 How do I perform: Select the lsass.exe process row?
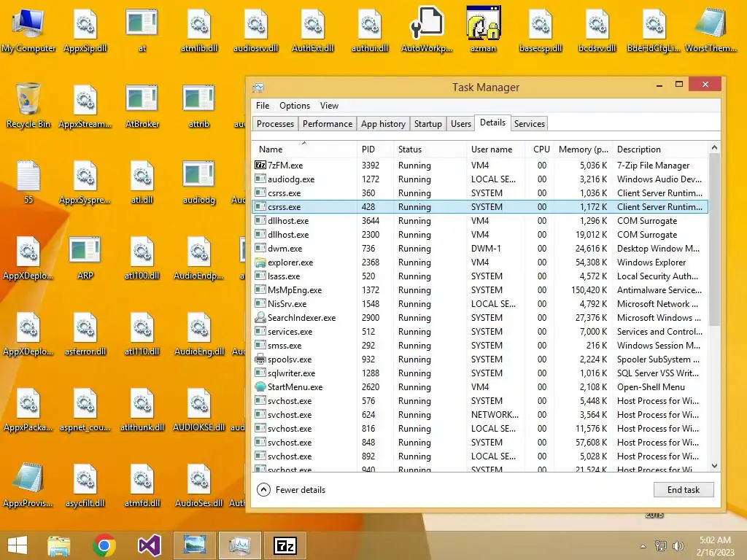tap(480, 276)
